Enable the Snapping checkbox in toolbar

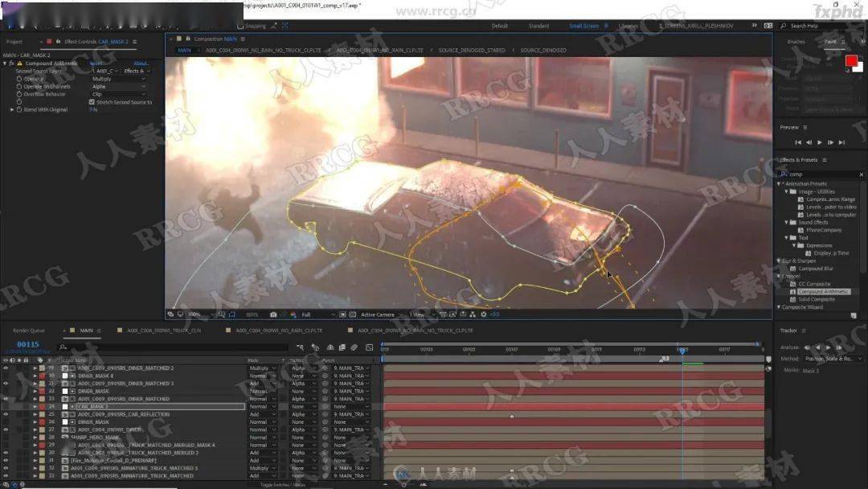240,26
